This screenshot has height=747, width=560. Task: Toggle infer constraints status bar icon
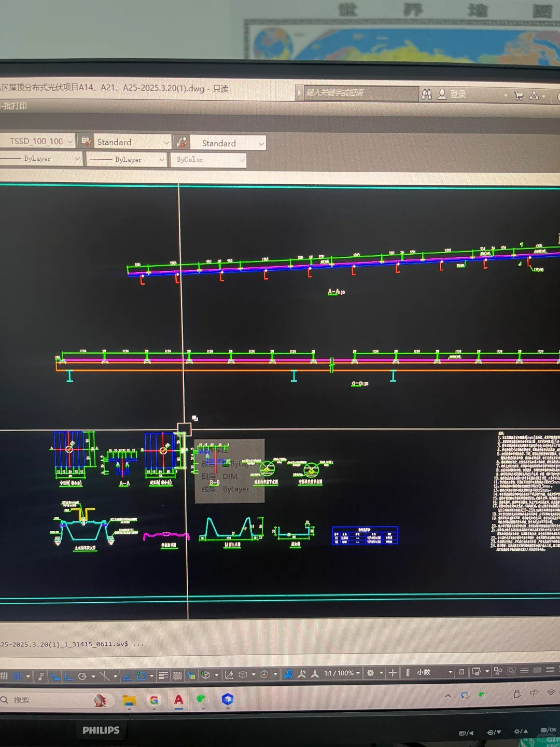[40, 676]
